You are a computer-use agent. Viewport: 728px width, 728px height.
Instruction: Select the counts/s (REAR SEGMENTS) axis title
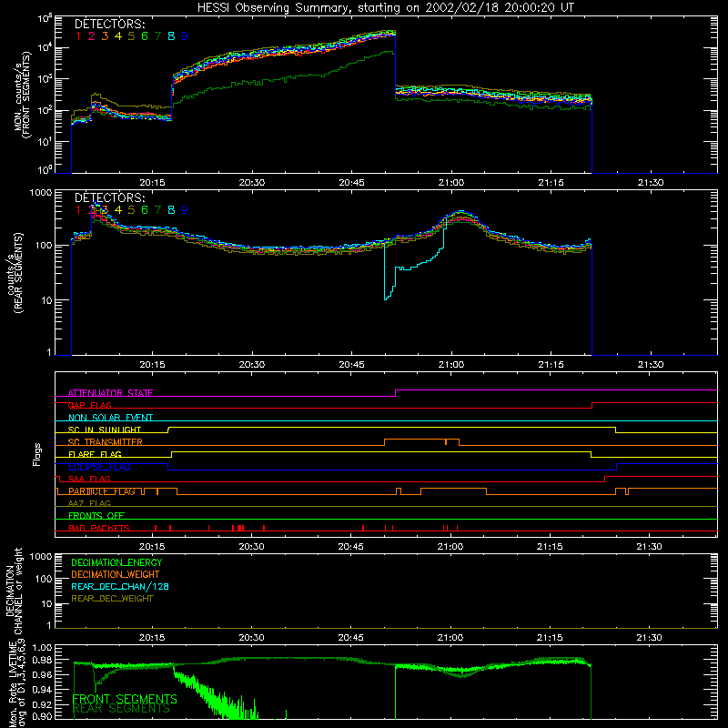tap(15, 273)
